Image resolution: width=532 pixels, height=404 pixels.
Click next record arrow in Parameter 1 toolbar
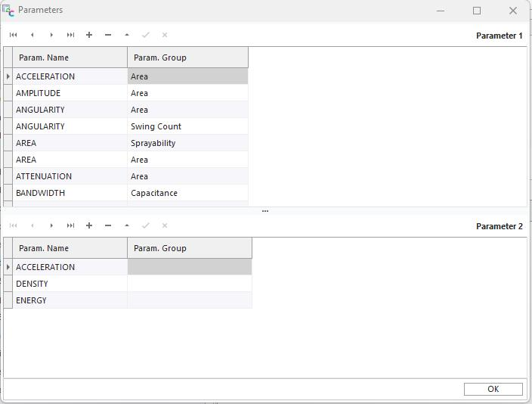coord(51,35)
